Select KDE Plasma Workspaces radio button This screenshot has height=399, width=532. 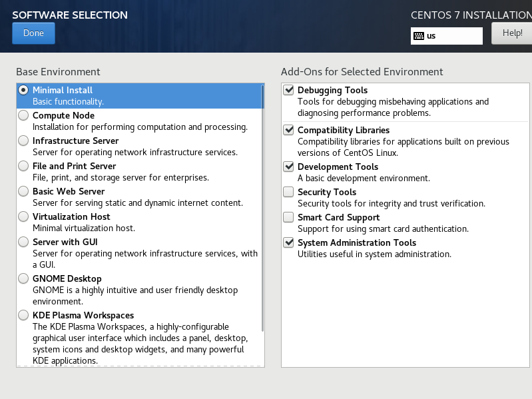coord(24,315)
